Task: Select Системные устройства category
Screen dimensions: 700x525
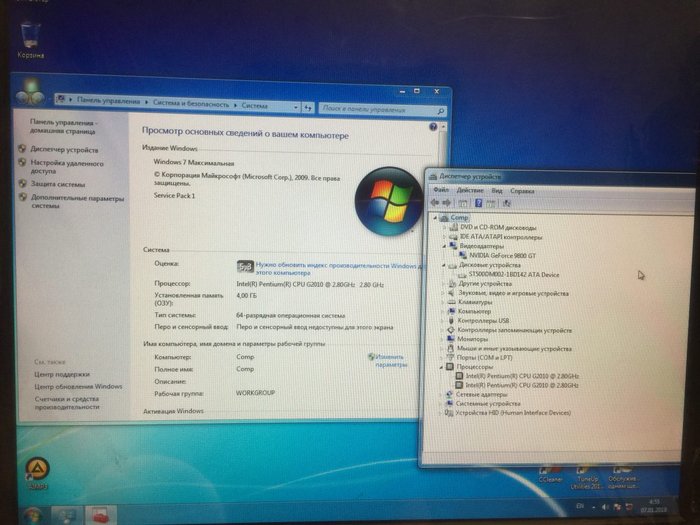Action: coord(488,404)
